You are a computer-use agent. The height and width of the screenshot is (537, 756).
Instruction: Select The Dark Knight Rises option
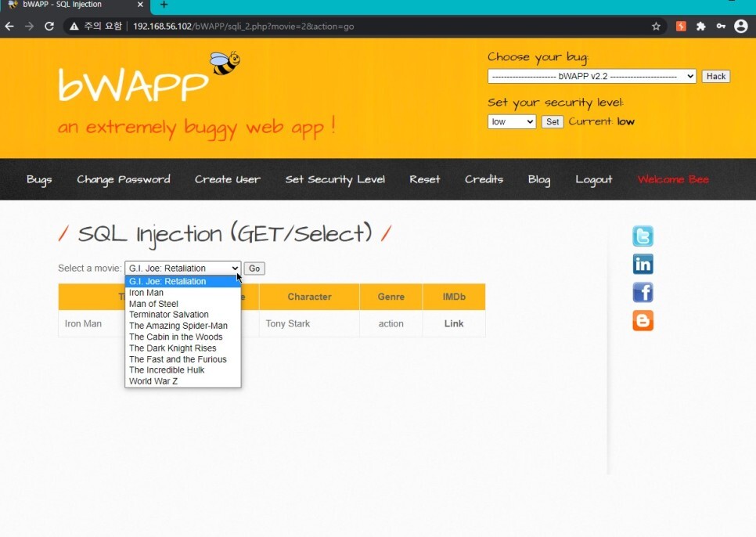point(182,348)
